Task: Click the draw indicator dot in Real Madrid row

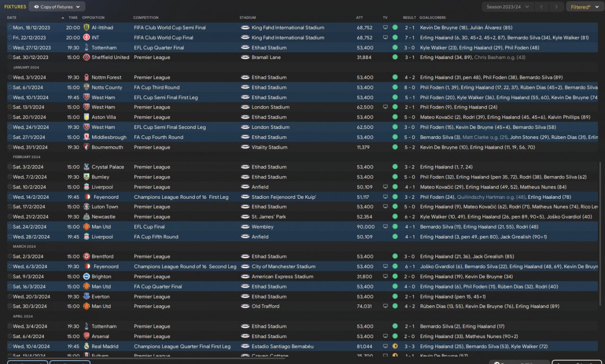Action: coord(395,347)
